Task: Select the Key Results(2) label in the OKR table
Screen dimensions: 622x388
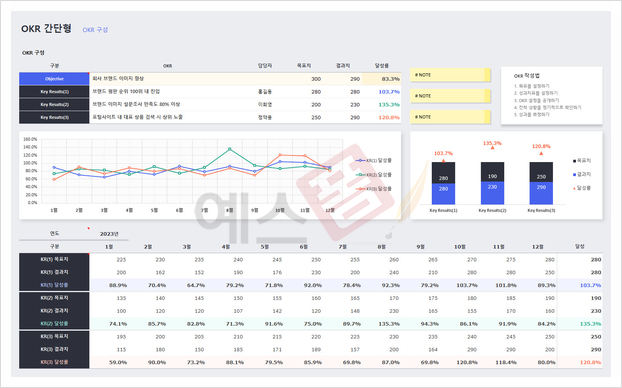Action: click(54, 105)
